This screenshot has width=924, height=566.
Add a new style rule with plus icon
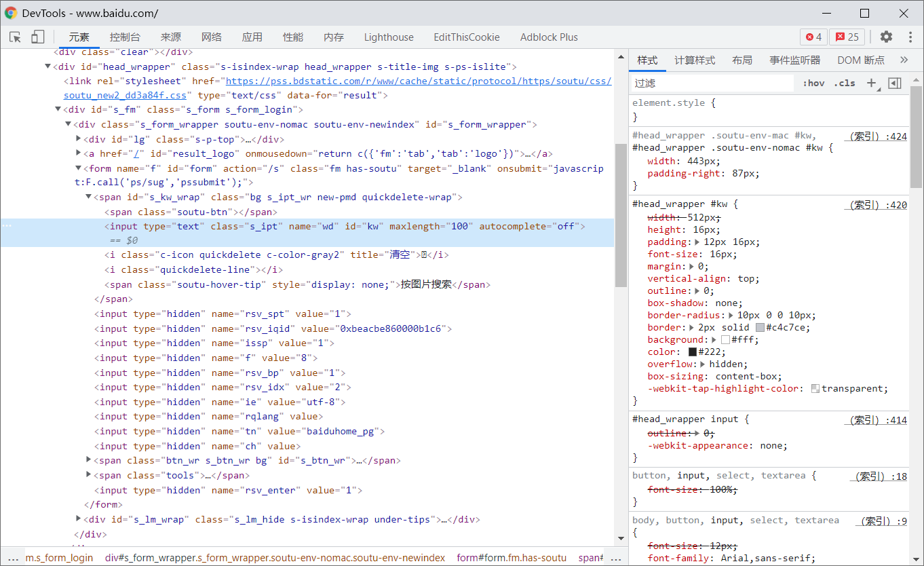point(872,83)
